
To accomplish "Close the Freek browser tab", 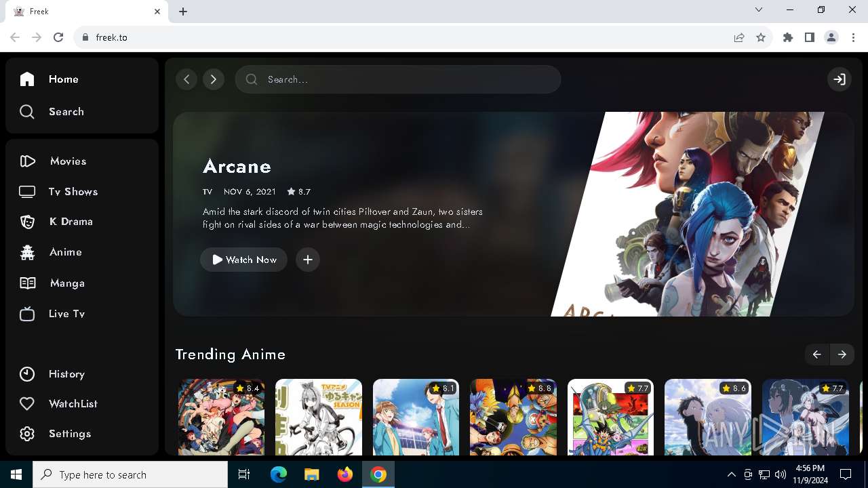I will pyautogui.click(x=157, y=12).
